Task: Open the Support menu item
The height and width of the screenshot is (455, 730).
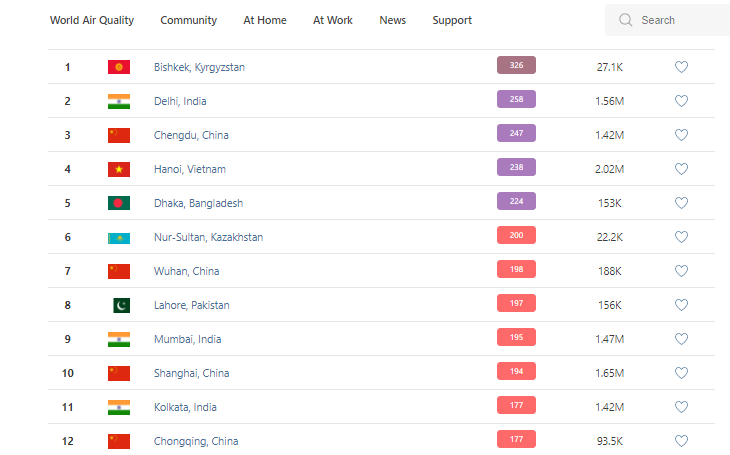Action: point(452,20)
